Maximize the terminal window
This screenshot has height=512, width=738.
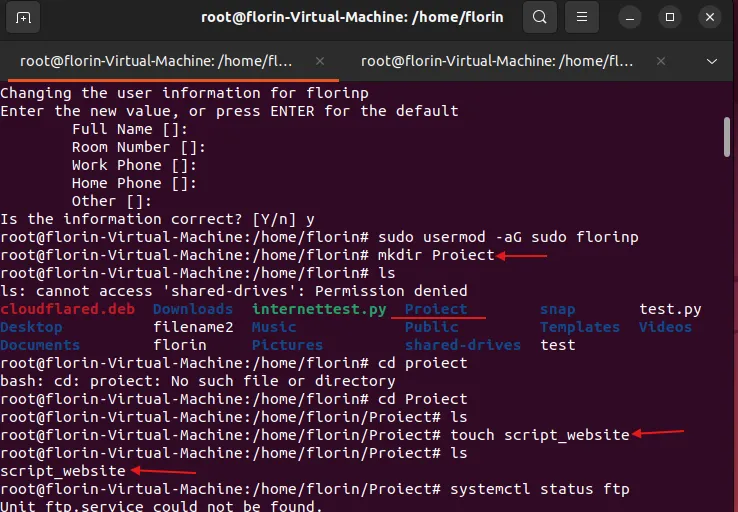point(670,17)
